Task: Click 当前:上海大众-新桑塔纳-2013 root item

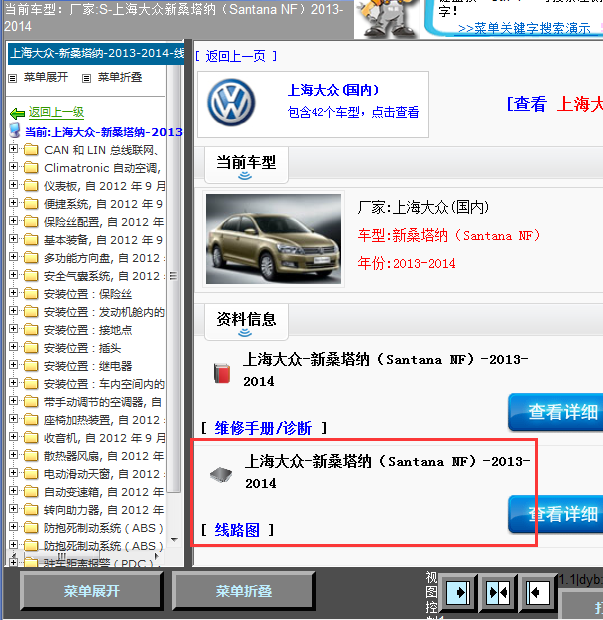Action: pyautogui.click(x=104, y=132)
